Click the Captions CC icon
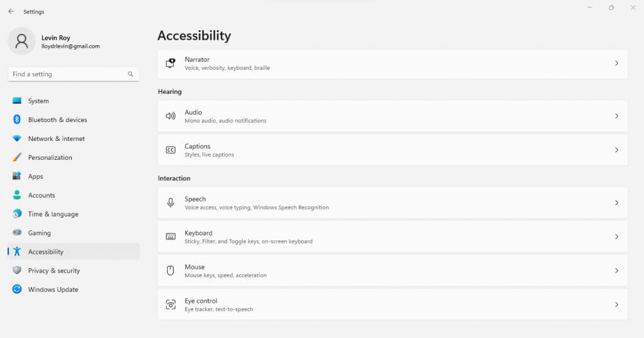 (170, 150)
